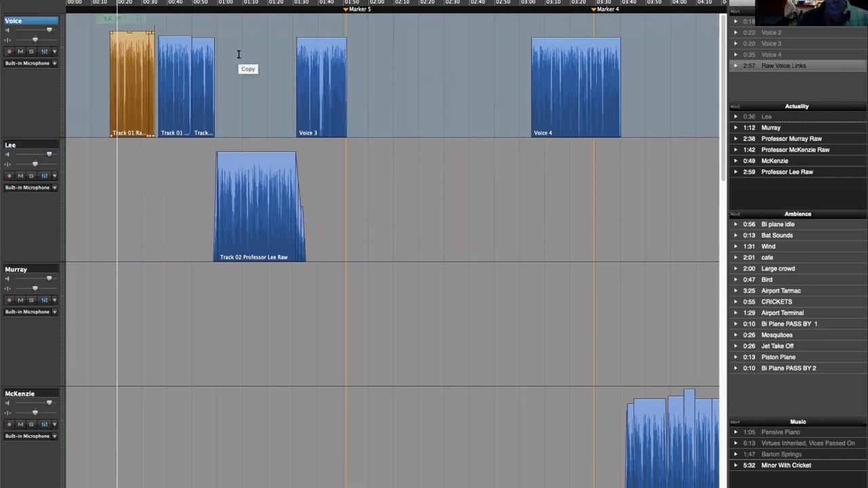Solo the Murray track
Screen dimensions: 868x488
click(31, 300)
